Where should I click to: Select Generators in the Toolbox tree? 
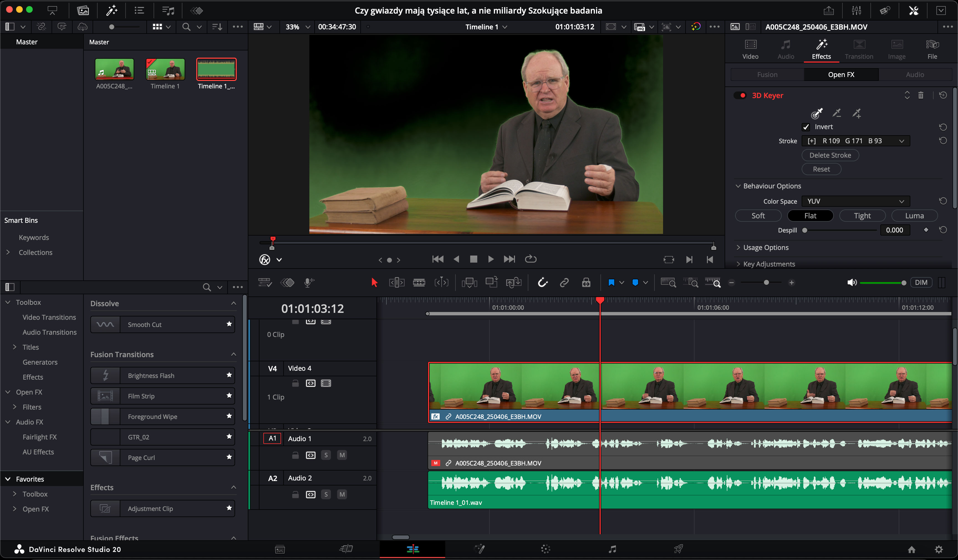point(40,362)
